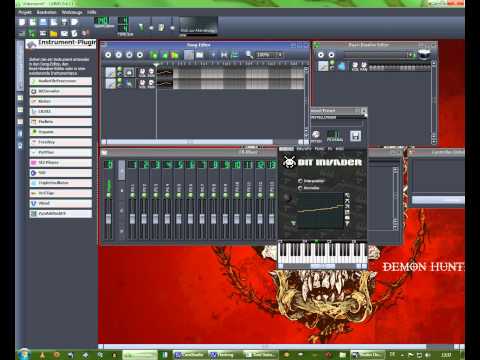Switch to ENV/LFO tab in instrument window

coord(304,149)
